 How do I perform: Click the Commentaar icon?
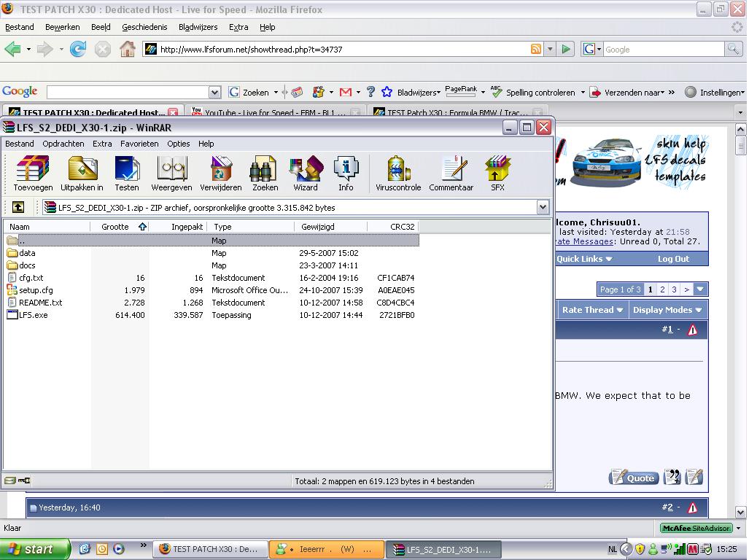click(451, 174)
